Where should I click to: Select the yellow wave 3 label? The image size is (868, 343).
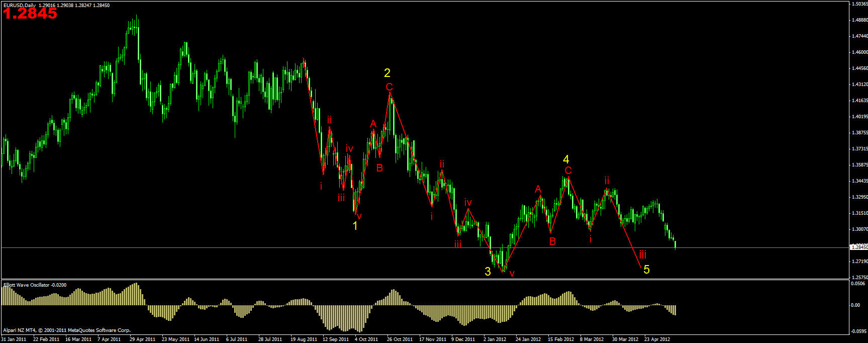click(x=488, y=272)
